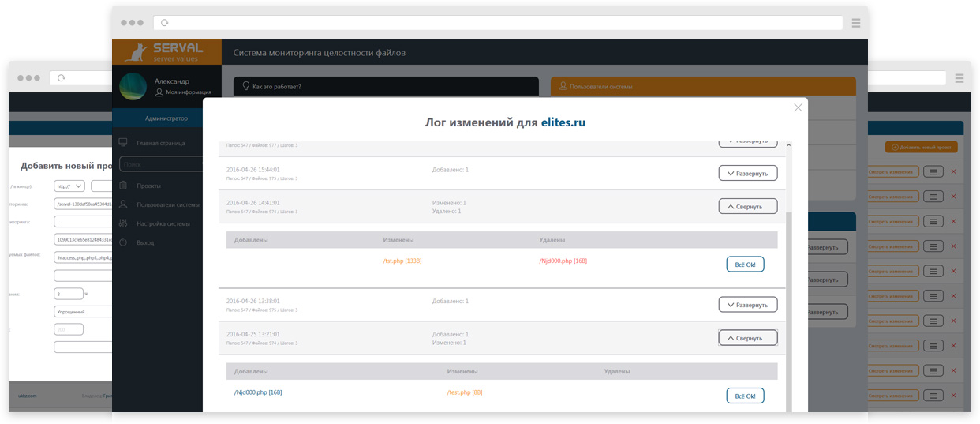Click the power icon next to Выход
980x424 pixels.
click(123, 242)
